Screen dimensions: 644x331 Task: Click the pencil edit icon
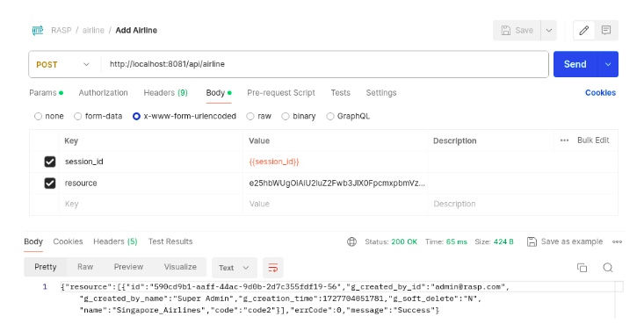coord(584,31)
